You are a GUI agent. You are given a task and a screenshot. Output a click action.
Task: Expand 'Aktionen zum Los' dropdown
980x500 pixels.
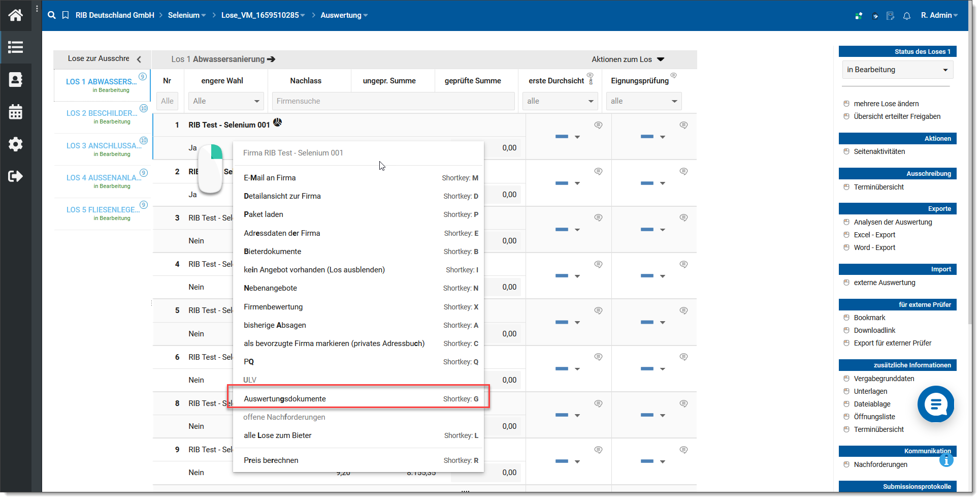628,59
